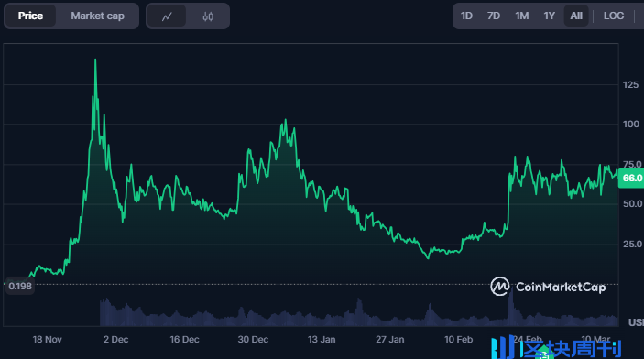Click the highest price peak on chart
The image size is (644, 359).
(95, 60)
